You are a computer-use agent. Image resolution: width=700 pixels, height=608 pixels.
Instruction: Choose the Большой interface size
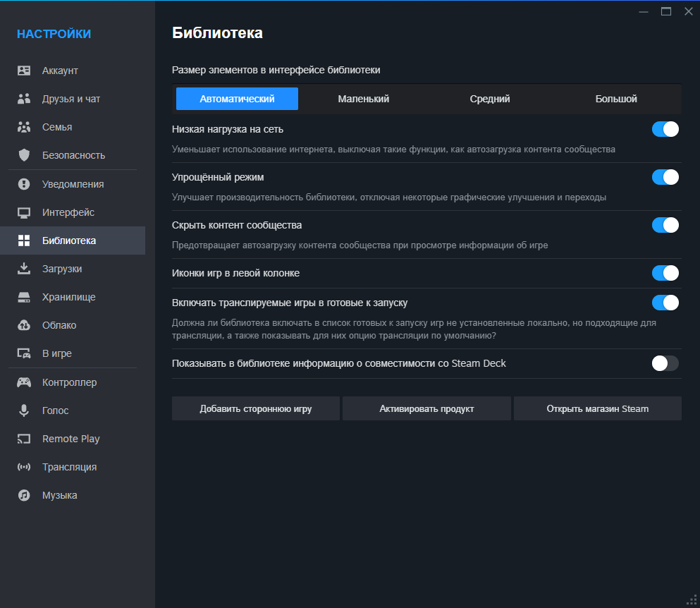pos(616,99)
